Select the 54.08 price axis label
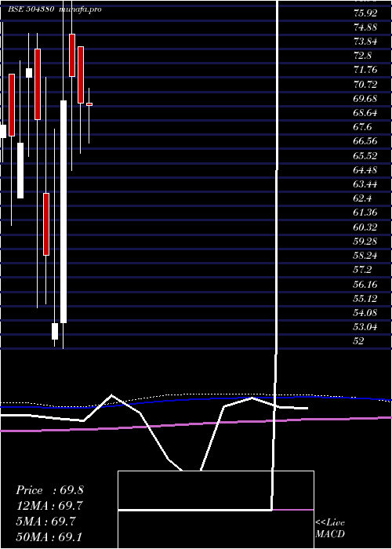The width and height of the screenshot is (392, 549). pyautogui.click(x=365, y=313)
